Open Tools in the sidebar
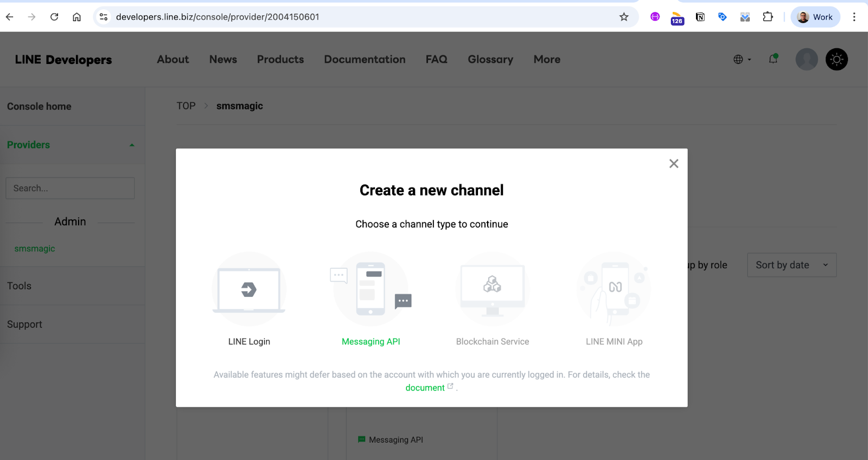 (x=19, y=286)
